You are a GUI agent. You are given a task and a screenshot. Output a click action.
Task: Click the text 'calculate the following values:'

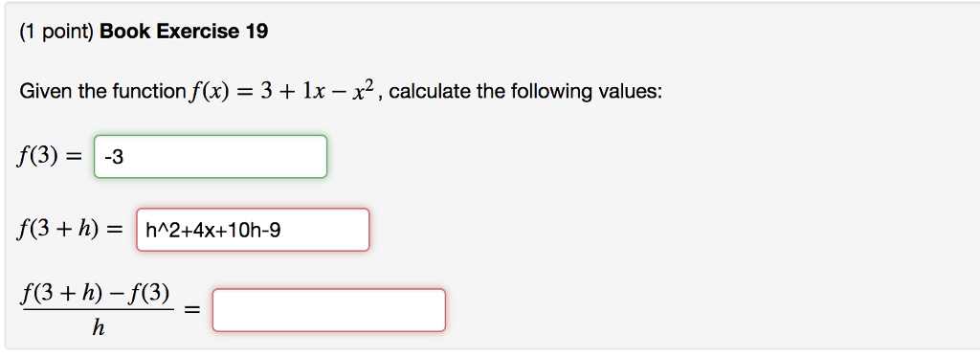[x=524, y=93]
